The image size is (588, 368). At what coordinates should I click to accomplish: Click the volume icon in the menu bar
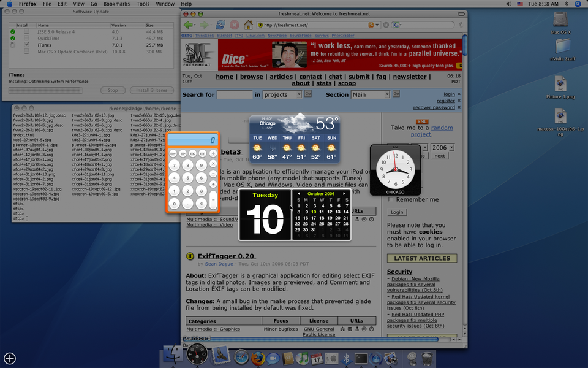[508, 4]
